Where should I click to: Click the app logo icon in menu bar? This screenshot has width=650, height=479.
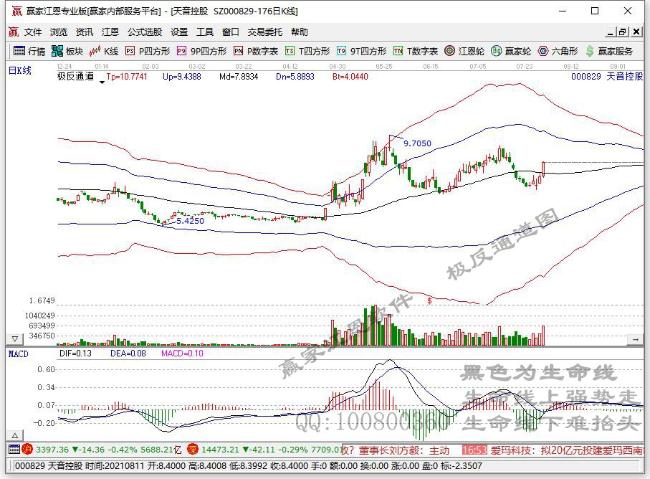click(x=14, y=32)
